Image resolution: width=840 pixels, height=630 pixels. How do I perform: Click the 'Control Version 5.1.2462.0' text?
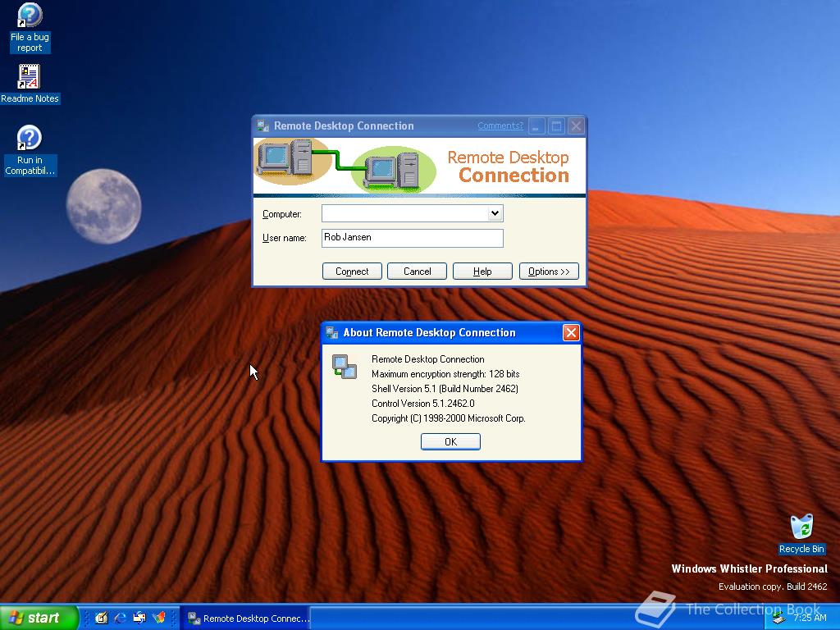pos(423,404)
